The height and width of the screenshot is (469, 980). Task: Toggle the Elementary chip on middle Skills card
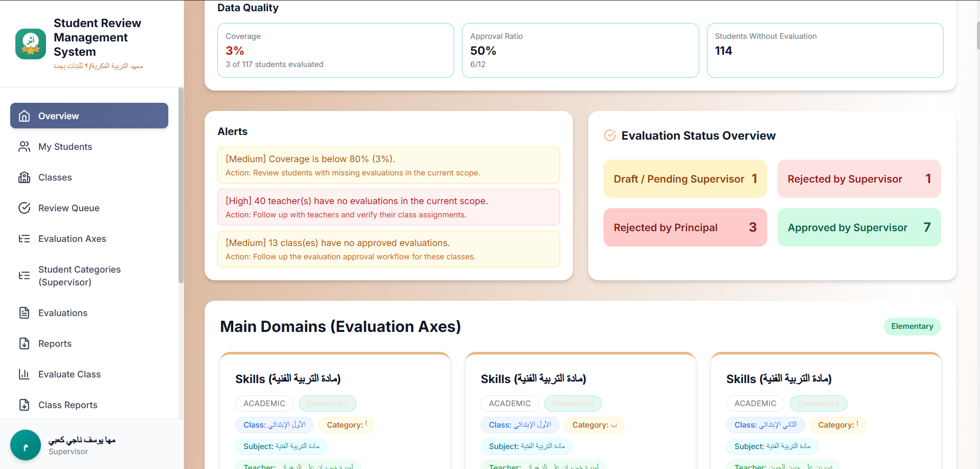click(572, 404)
